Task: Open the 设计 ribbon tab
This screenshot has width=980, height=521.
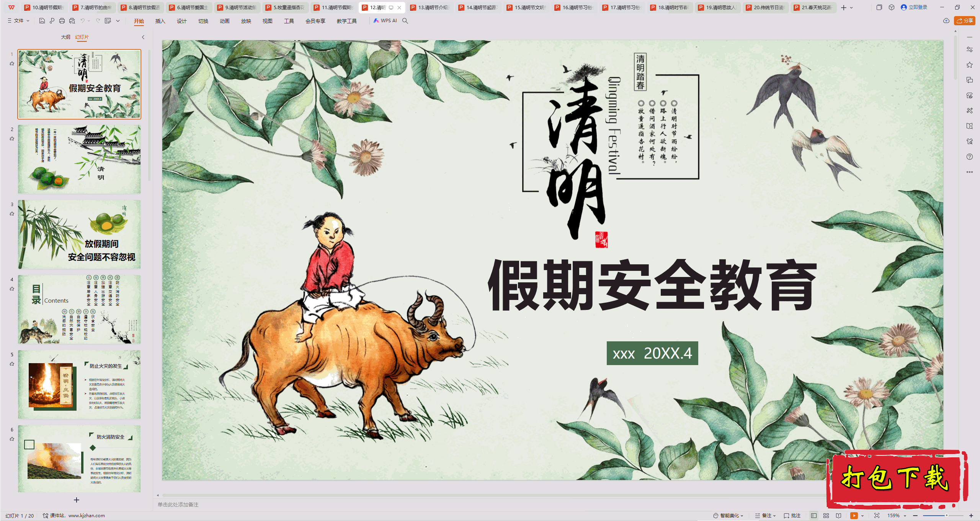Action: [181, 21]
